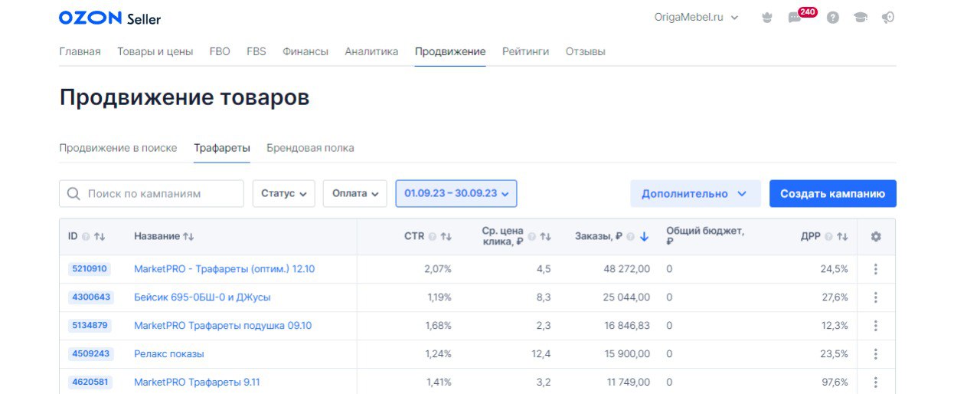Sort table by ID column arrows
The height and width of the screenshot is (394, 980).
(99, 237)
